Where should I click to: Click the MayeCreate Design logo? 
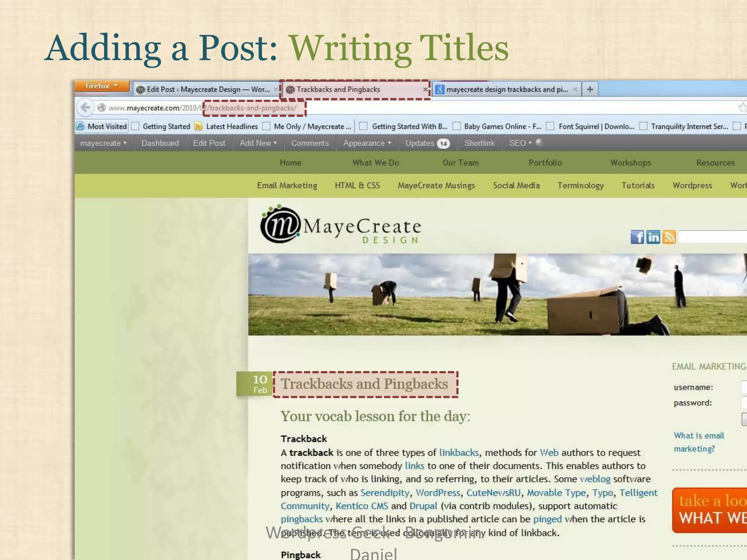click(x=341, y=225)
